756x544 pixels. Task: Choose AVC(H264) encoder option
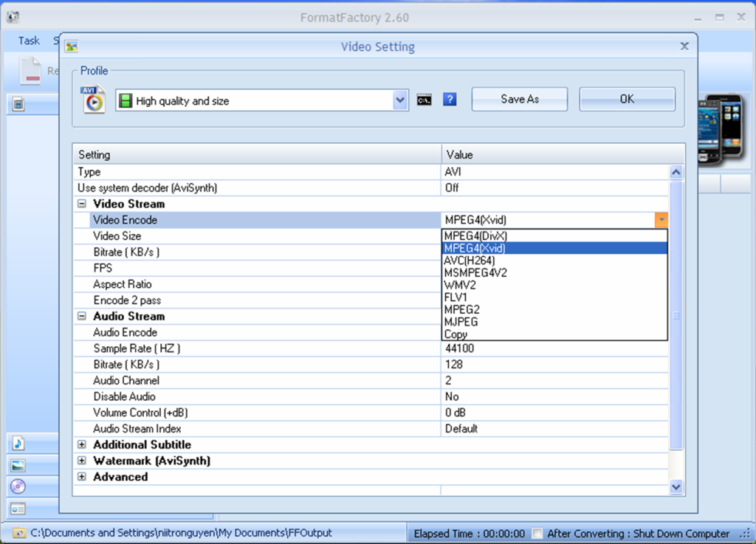pyautogui.click(x=554, y=261)
